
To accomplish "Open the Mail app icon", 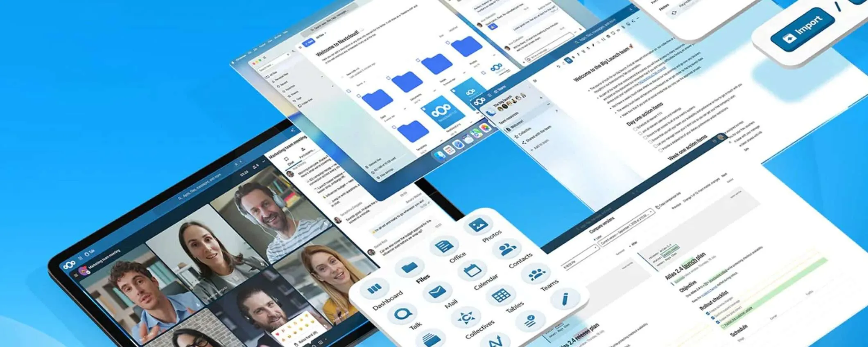I will (x=437, y=292).
